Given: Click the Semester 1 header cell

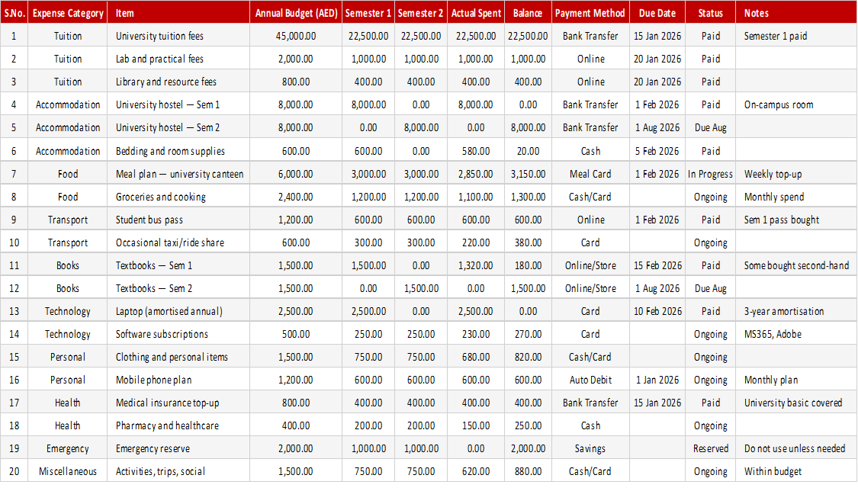Looking at the screenshot, I should (x=368, y=13).
